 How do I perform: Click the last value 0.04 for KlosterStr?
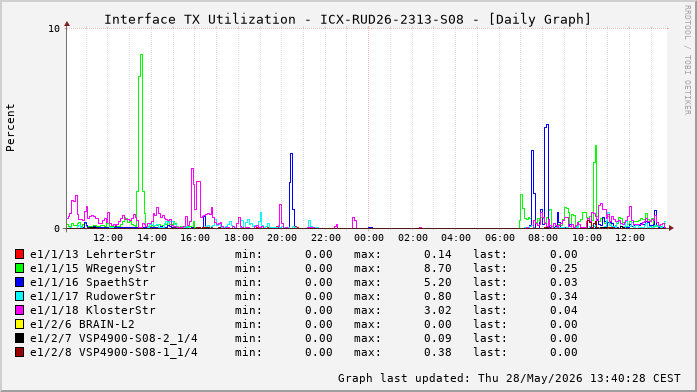(564, 310)
